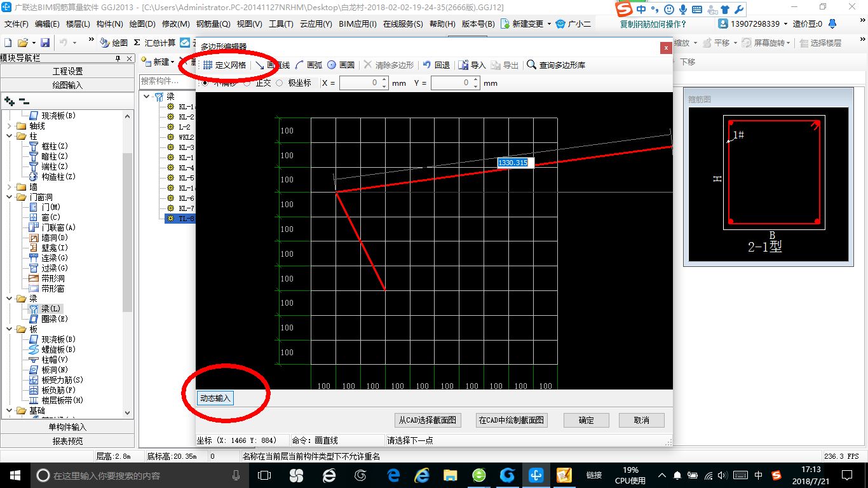This screenshot has width=868, height=488.
Task: Switch to 工程设置 panel
Action: (67, 71)
